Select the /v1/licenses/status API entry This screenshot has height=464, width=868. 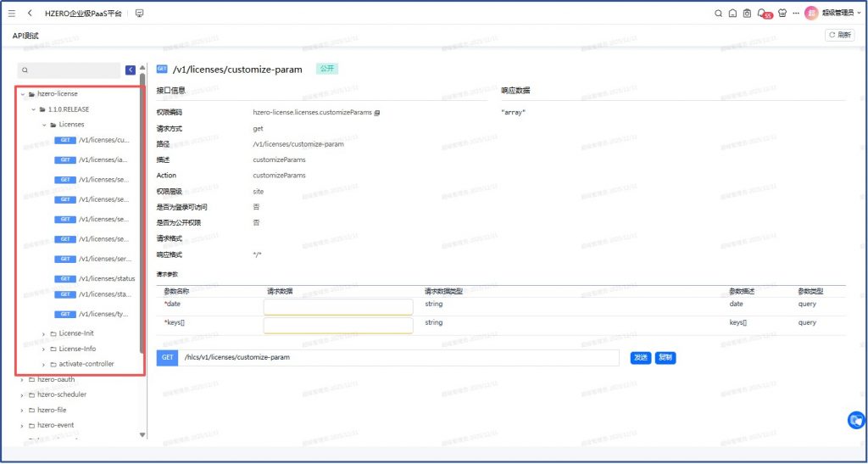click(x=106, y=278)
